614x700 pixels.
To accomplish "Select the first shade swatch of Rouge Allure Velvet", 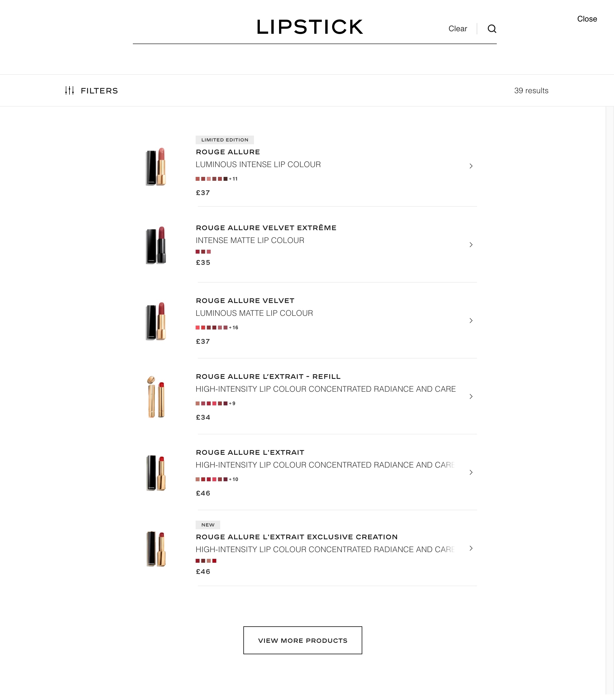I will (x=197, y=327).
